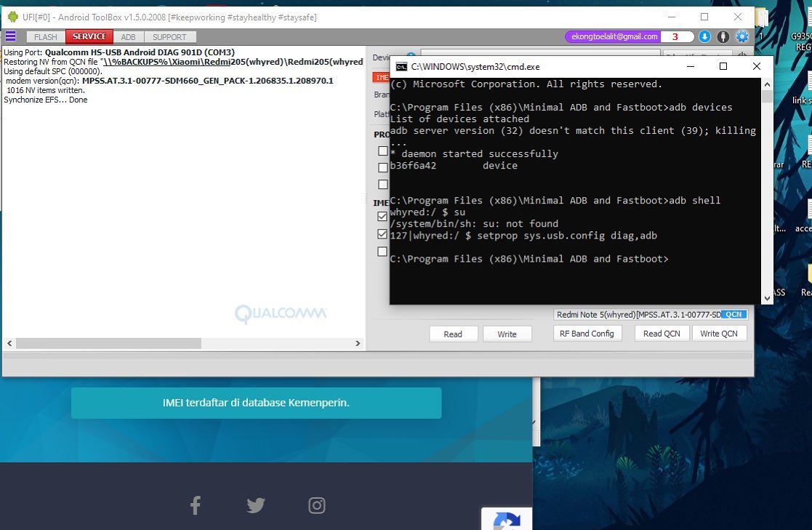Switch to the SUPPORT tab
812x530 pixels.
[169, 37]
